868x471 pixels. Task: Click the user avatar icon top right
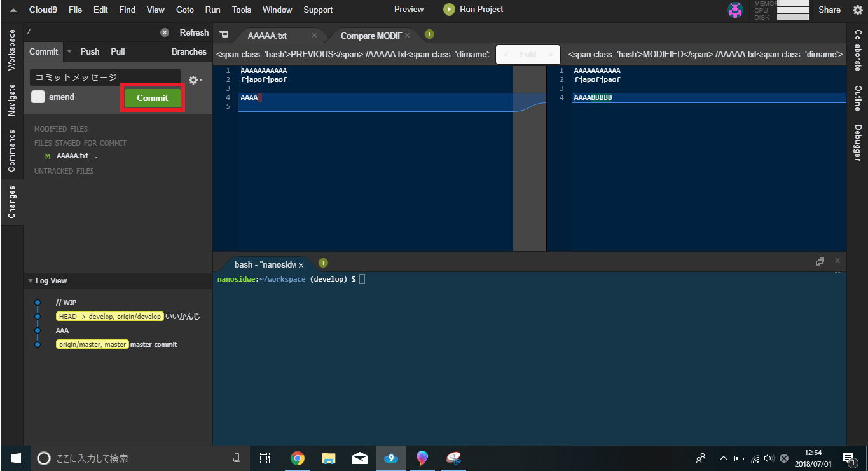click(x=734, y=10)
